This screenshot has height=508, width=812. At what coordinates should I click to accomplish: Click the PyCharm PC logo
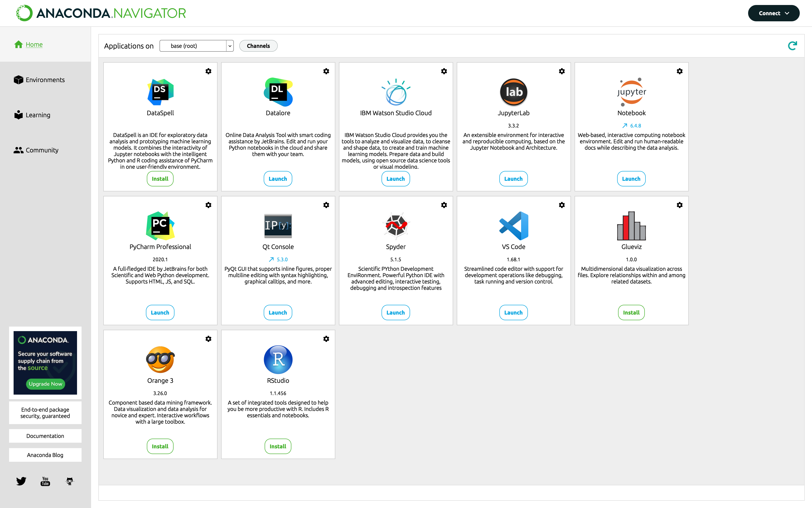[x=160, y=225]
